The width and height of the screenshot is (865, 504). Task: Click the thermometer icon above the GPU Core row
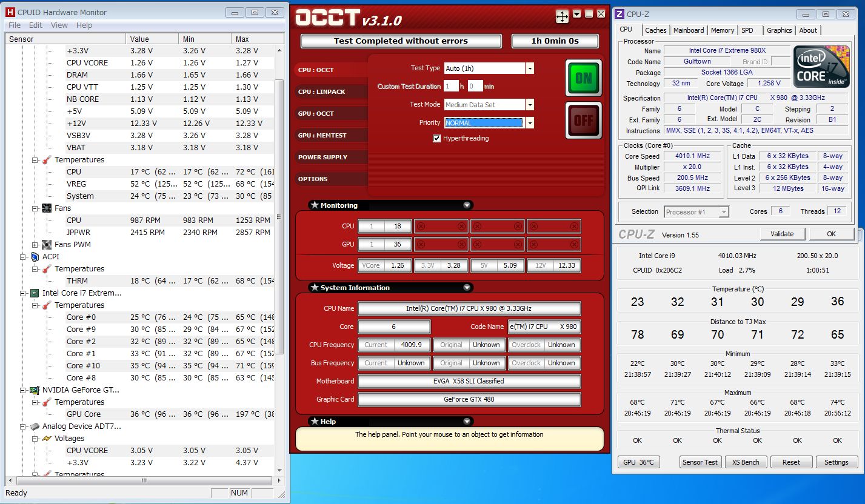coord(46,402)
